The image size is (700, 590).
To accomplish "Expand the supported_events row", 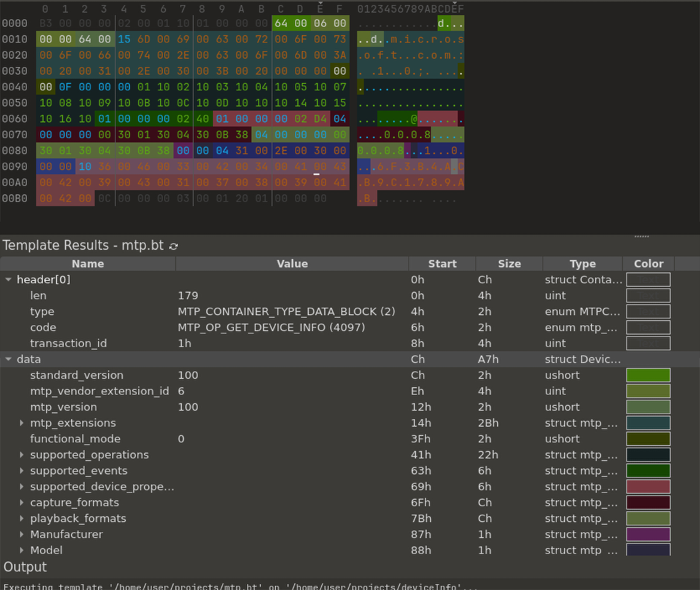I will point(22,471).
